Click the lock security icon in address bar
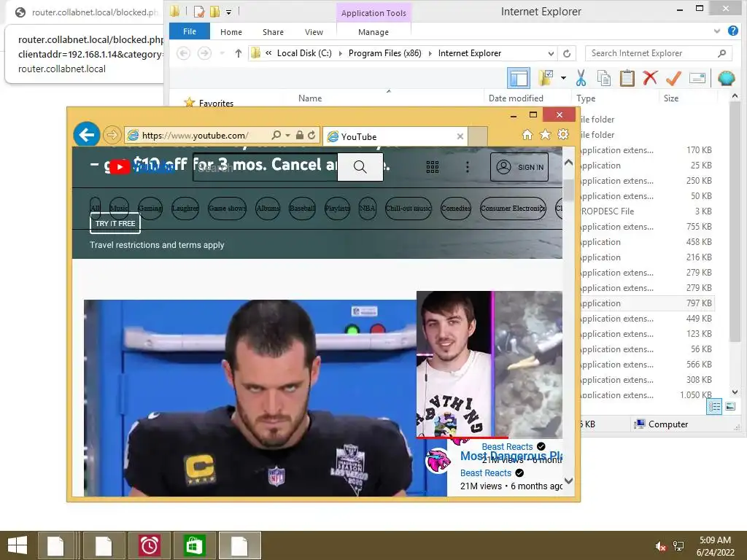 click(x=300, y=135)
